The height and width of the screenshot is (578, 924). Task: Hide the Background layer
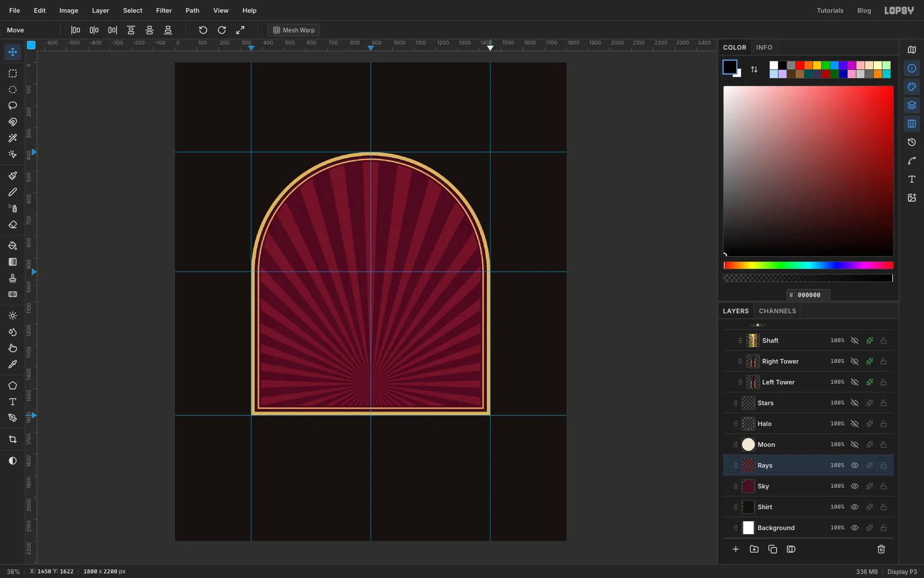coord(855,528)
